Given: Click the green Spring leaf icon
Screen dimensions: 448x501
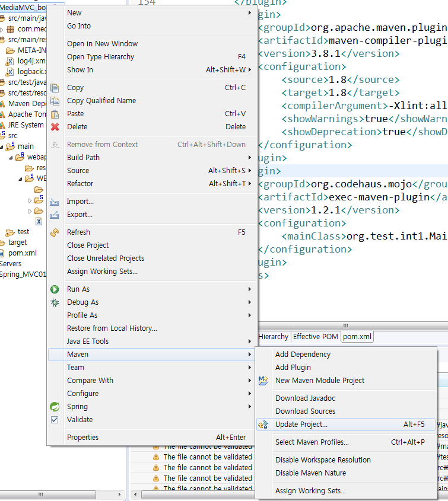Looking at the screenshot, I should point(55,407).
